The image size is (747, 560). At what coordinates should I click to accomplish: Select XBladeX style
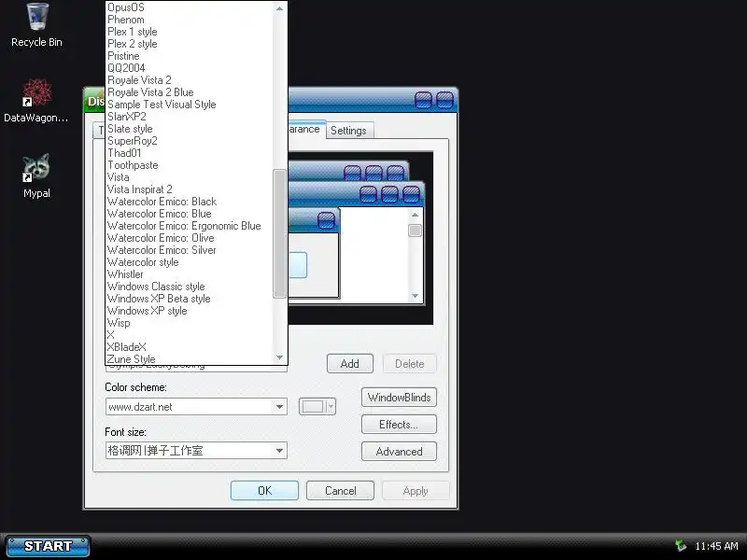point(190,347)
